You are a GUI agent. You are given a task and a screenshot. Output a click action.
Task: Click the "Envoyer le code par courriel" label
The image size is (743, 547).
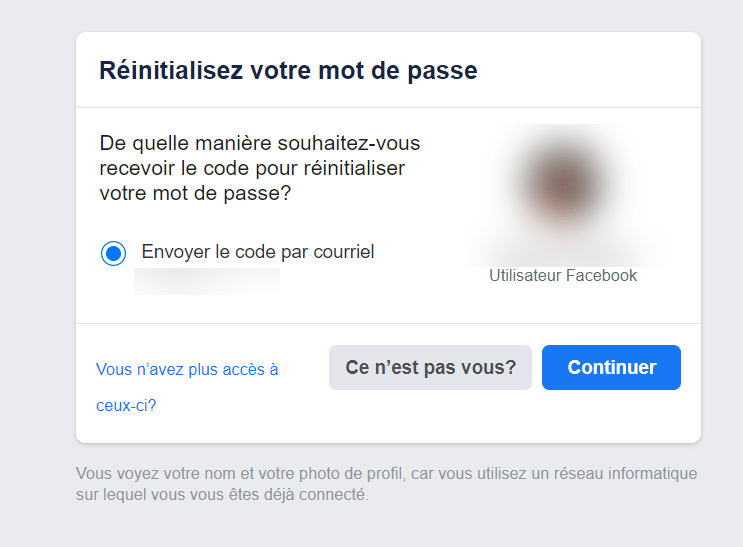pos(258,252)
